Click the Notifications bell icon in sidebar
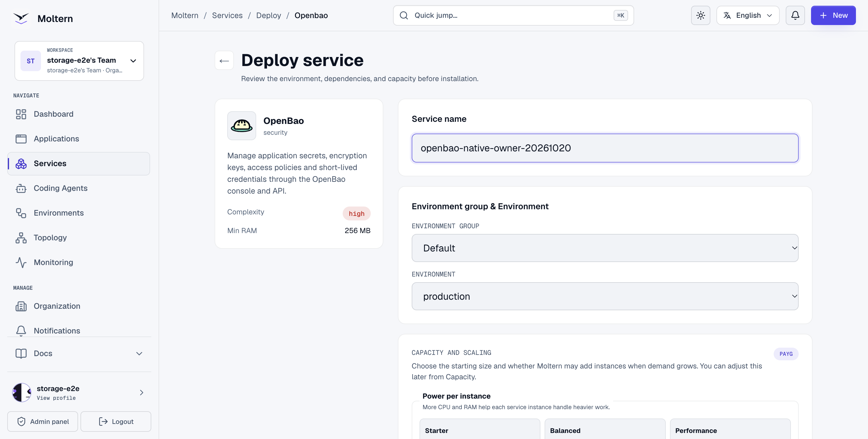This screenshot has height=439, width=868. tap(21, 331)
